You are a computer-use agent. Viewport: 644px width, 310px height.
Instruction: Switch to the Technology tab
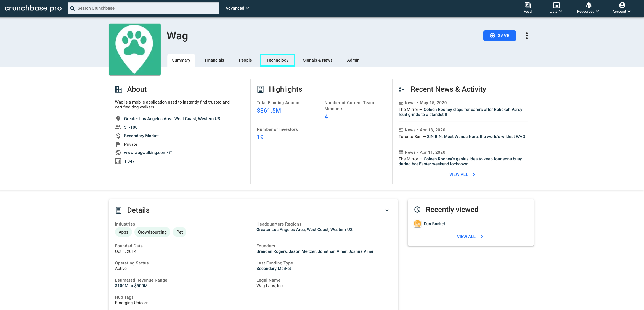(x=277, y=60)
